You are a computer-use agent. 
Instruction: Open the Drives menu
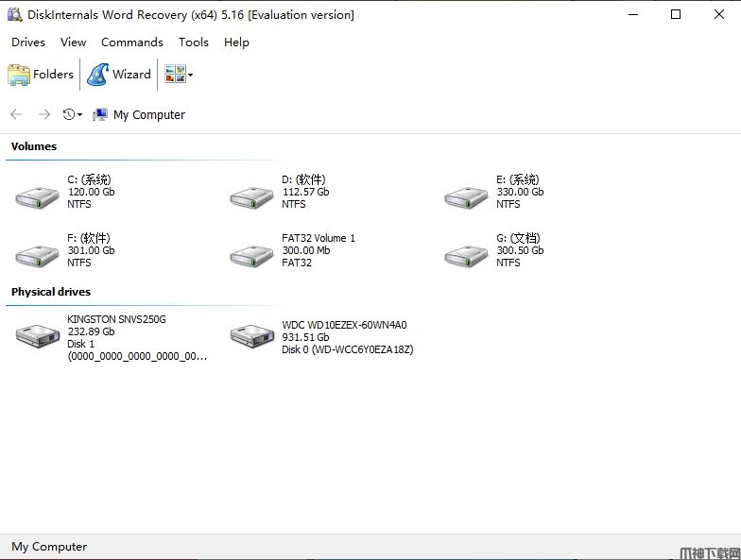28,42
